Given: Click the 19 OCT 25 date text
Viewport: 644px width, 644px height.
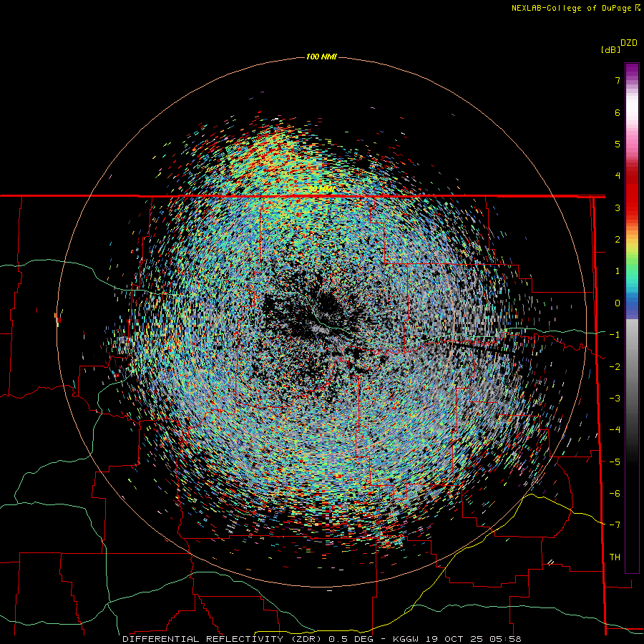Looking at the screenshot, I should click(455, 639).
